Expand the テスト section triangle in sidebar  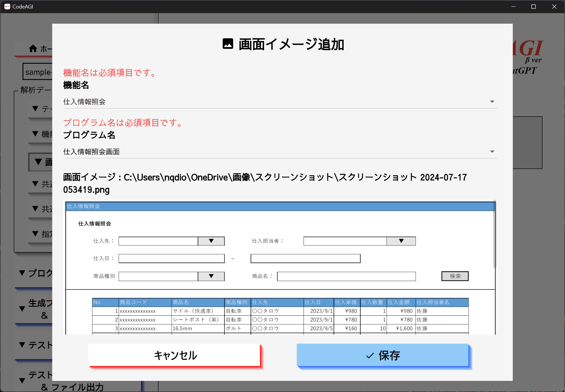pyautogui.click(x=22, y=345)
